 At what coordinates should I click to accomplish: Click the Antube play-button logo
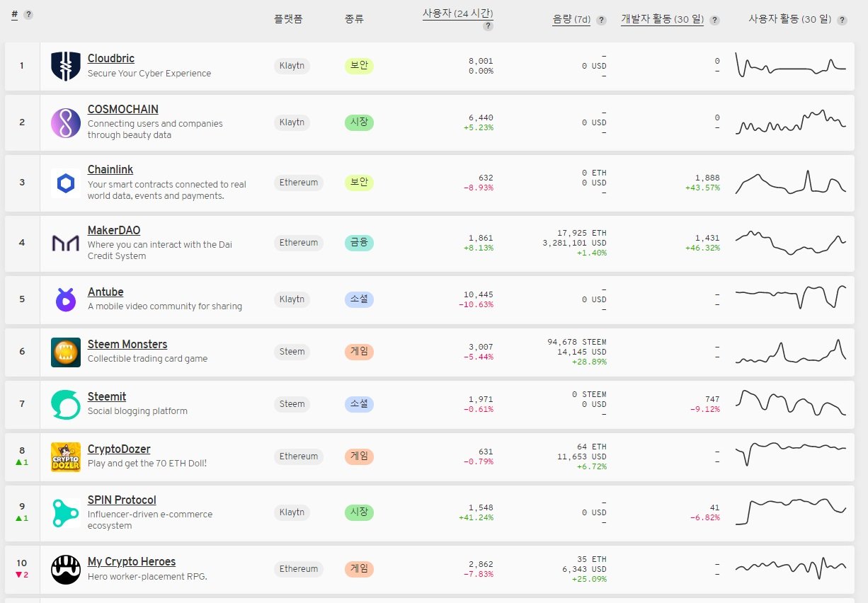coord(66,299)
